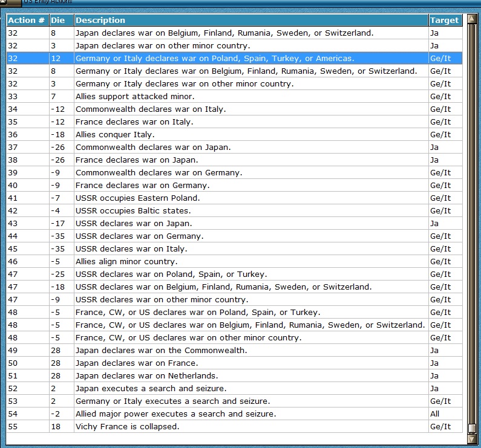Click action number 55 cell

click(28, 426)
